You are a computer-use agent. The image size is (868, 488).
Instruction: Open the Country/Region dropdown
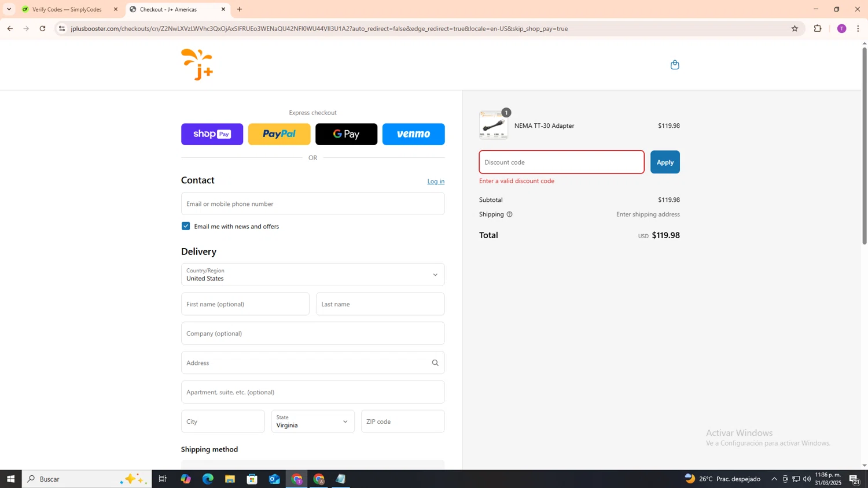(313, 275)
